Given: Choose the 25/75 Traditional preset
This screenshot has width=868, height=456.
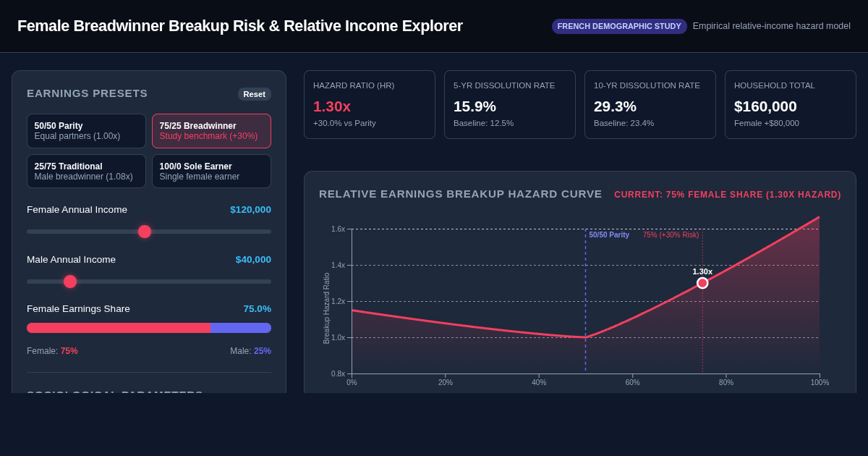Looking at the screenshot, I should pyautogui.click(x=86, y=172).
